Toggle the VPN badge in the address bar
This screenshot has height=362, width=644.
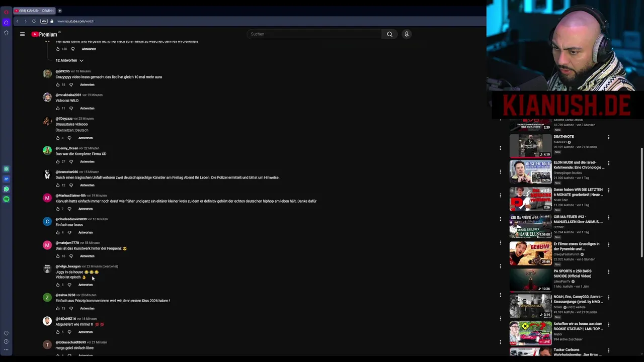(44, 21)
